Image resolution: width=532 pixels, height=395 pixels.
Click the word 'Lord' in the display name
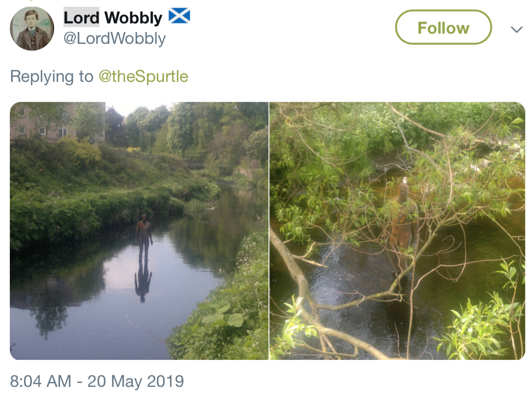pos(81,18)
